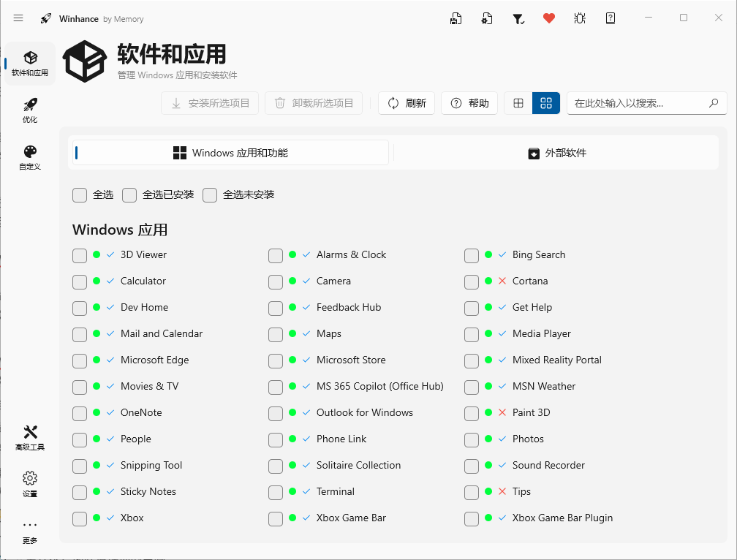
Task: Click the 刷新 refresh button
Action: pyautogui.click(x=407, y=103)
